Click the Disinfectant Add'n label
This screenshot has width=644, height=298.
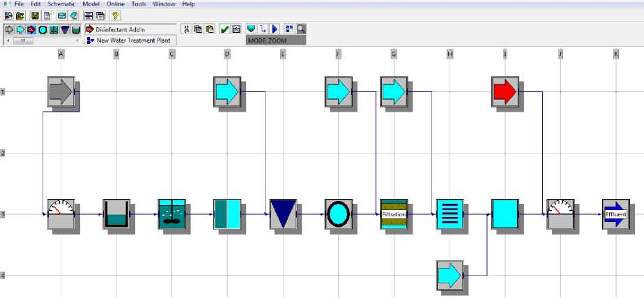coord(121,29)
